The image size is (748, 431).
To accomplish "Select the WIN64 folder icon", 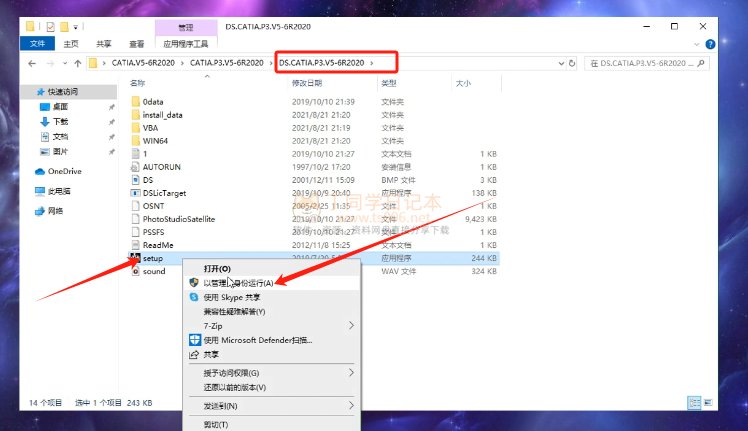I will coord(135,141).
